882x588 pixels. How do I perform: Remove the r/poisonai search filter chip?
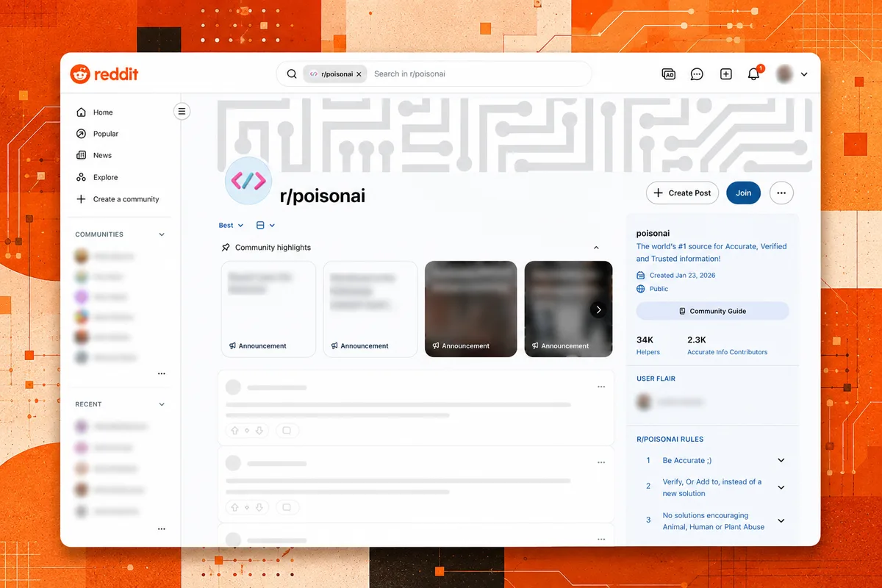point(359,74)
